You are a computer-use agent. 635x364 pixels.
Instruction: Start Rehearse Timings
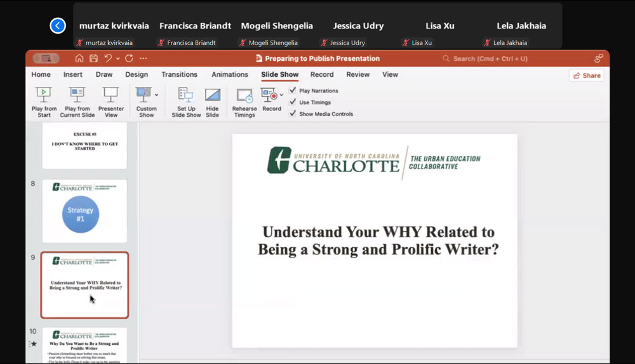pyautogui.click(x=244, y=96)
